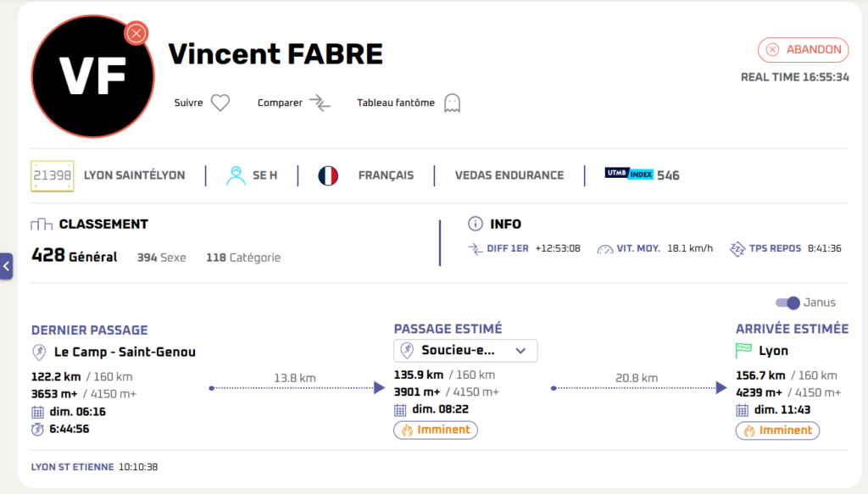Toggle the Janus switch
This screenshot has width=868, height=494.
click(x=787, y=303)
